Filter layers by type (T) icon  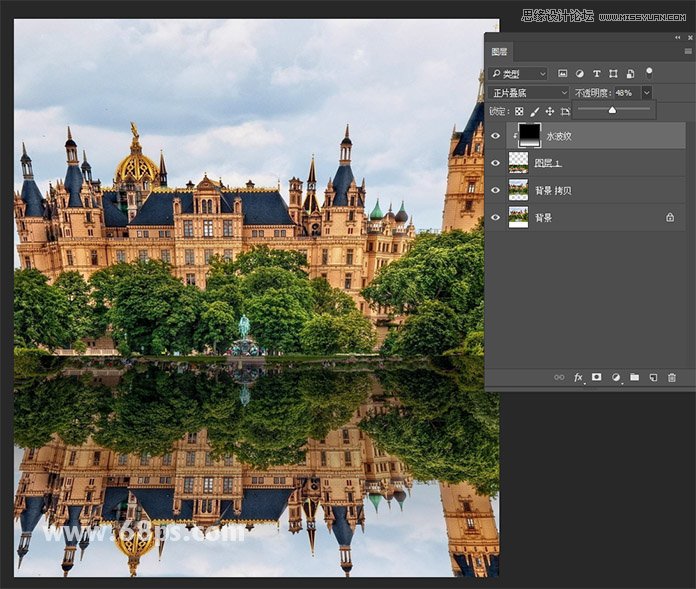pyautogui.click(x=597, y=74)
